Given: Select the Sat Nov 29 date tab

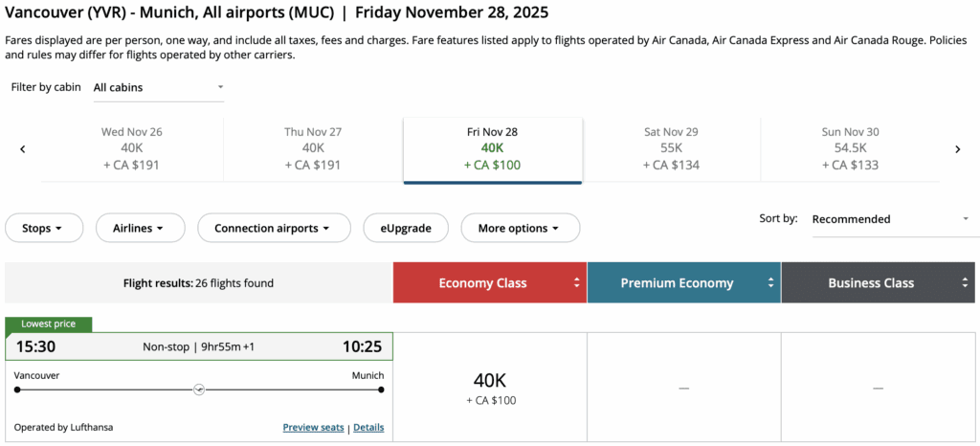Looking at the screenshot, I should click(671, 148).
